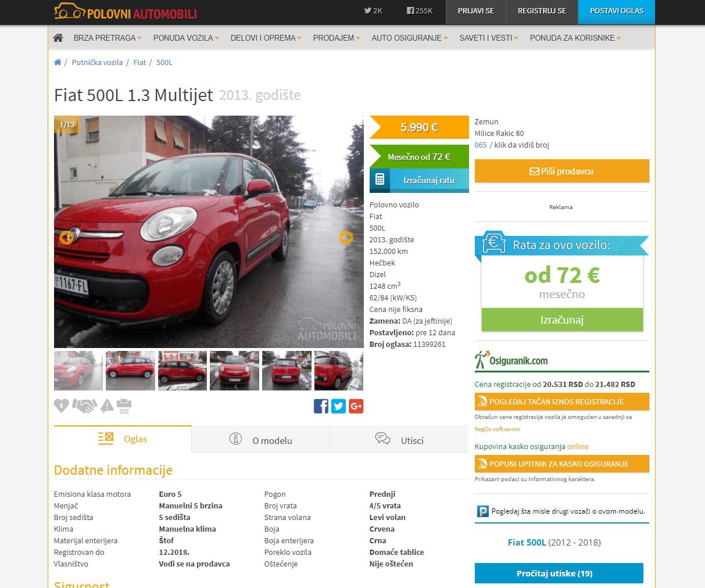Show the next photo with the right arrow
Image resolution: width=705 pixels, height=588 pixels.
(346, 237)
